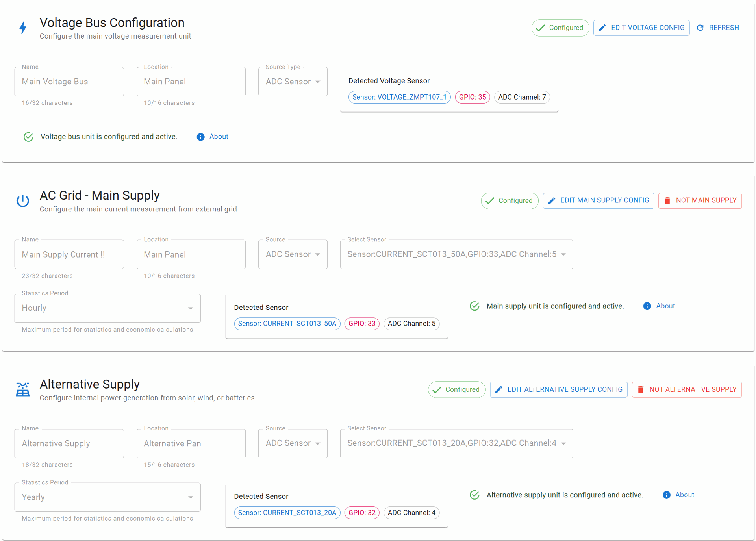Click the lightning bolt Voltage Bus icon
Viewport: 756px width, 541px height.
pyautogui.click(x=23, y=28)
